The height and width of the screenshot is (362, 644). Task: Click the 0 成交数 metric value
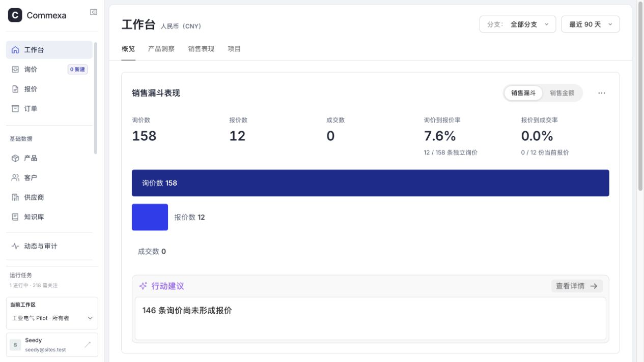(x=330, y=136)
